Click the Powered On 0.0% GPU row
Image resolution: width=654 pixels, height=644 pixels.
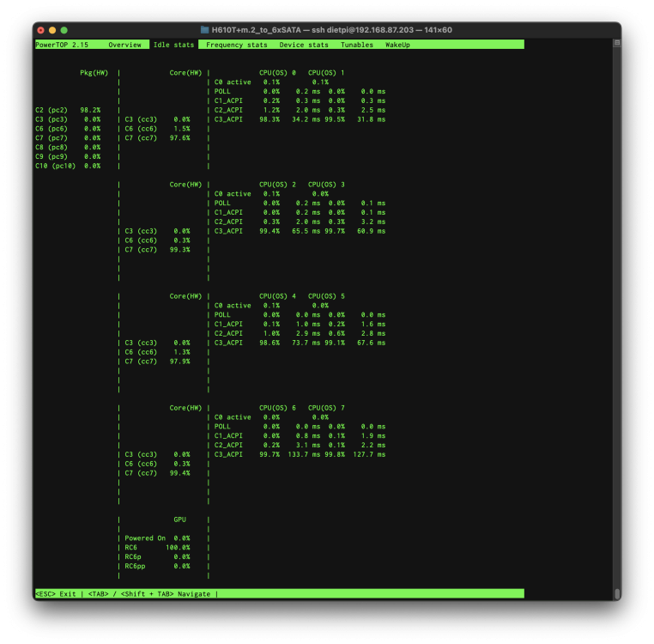click(x=157, y=538)
